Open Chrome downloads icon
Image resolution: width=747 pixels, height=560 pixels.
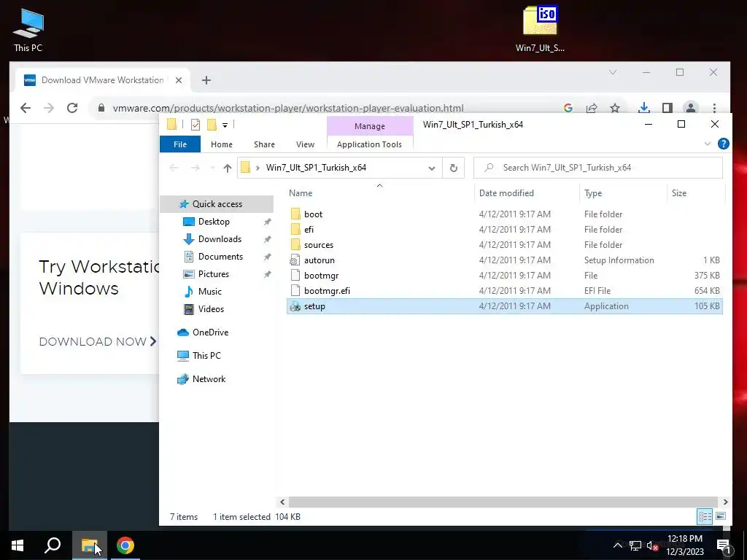click(x=643, y=108)
